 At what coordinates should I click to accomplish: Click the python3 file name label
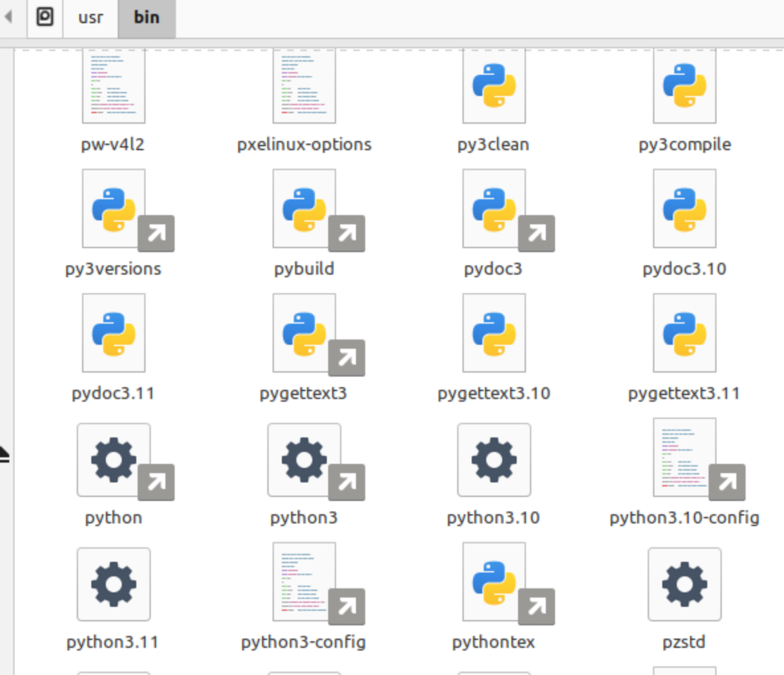click(304, 518)
